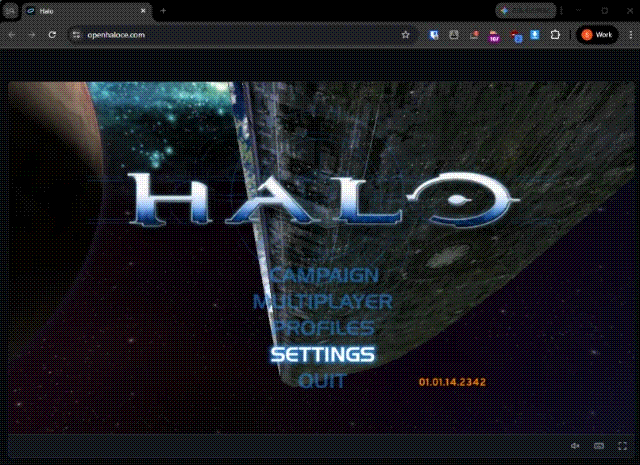Reload the openhaloce.com page

coord(52,35)
